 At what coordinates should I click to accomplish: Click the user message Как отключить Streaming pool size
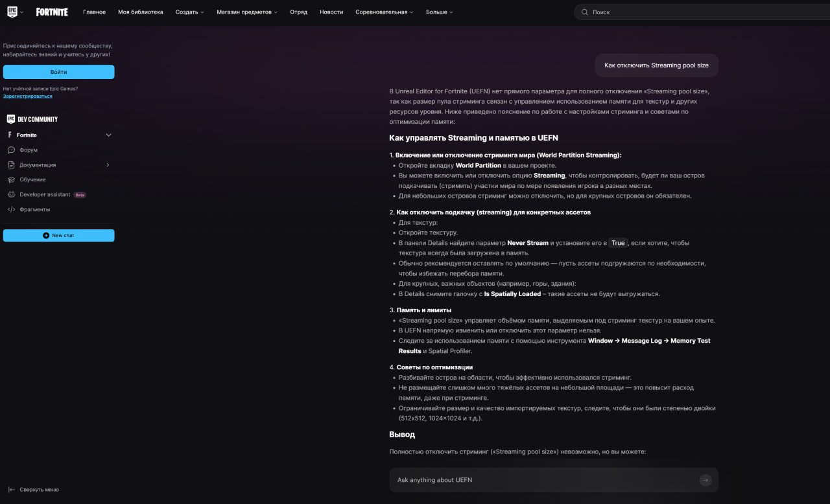point(656,65)
